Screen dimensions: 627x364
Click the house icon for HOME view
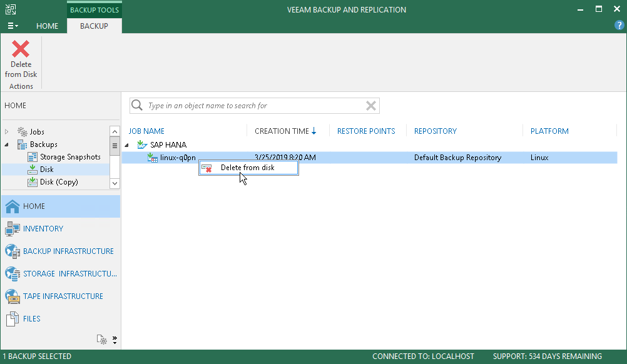(x=13, y=206)
